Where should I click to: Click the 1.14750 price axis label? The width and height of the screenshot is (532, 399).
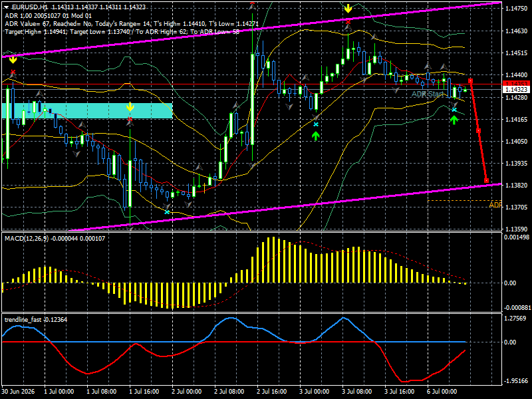516,9
